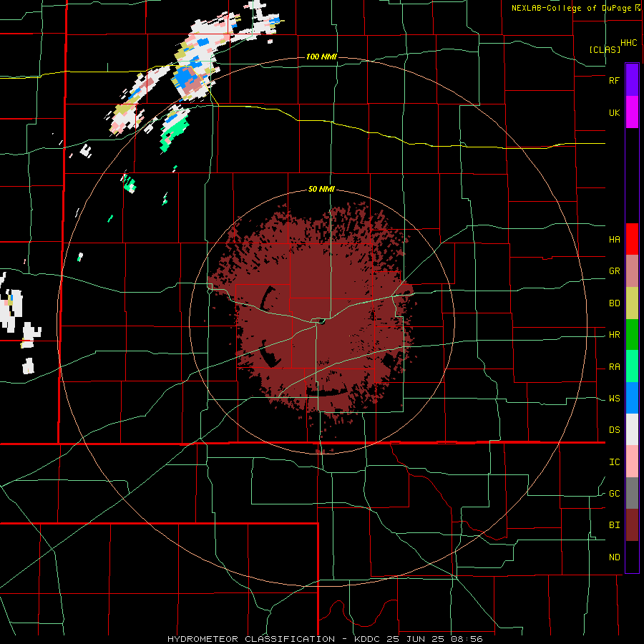Screen dimensions: 644x644
Task: Click the HHC product label
Action: 628,43
